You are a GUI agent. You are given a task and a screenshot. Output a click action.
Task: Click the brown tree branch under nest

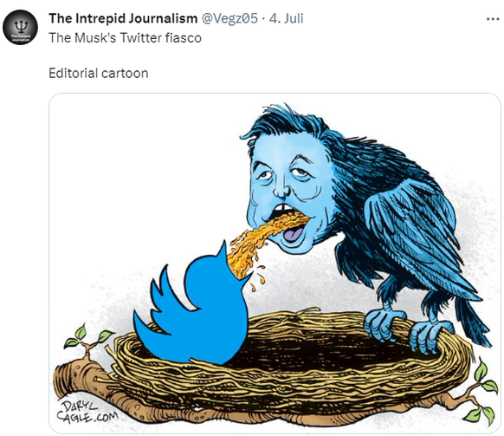(x=257, y=412)
